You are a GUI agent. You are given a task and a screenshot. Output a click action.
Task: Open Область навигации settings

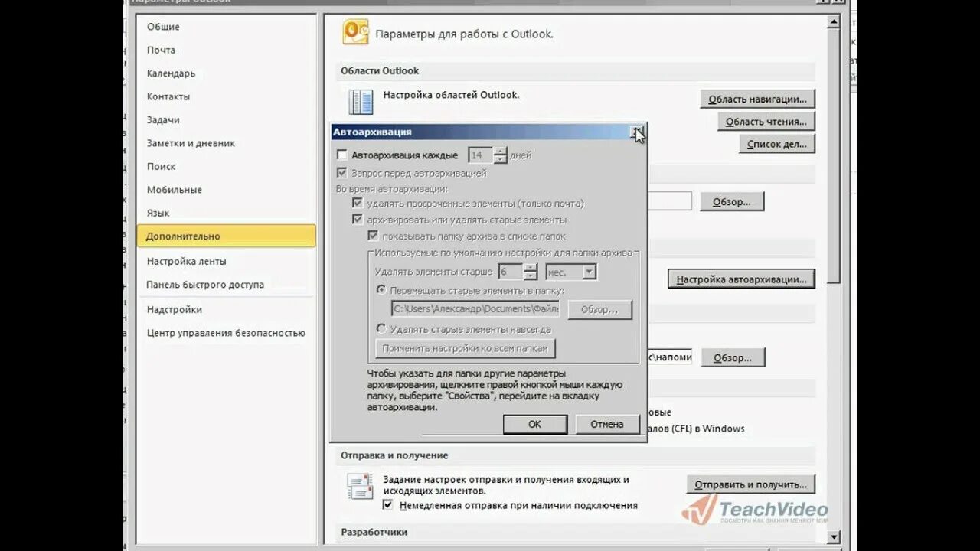point(759,98)
